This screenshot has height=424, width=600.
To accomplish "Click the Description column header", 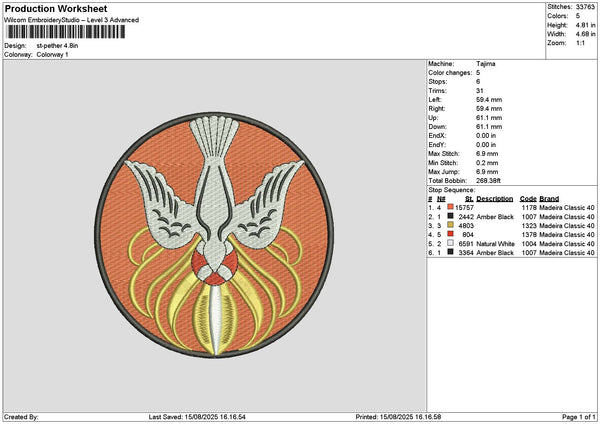I will click(x=494, y=198).
